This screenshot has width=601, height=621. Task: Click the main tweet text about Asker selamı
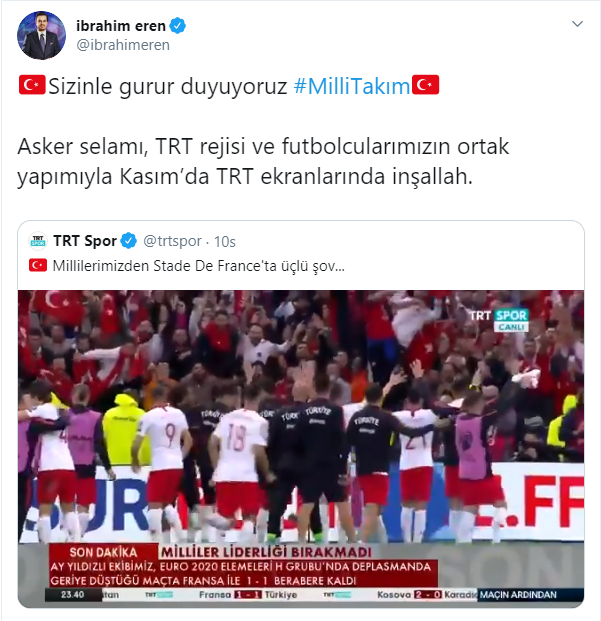click(x=263, y=161)
